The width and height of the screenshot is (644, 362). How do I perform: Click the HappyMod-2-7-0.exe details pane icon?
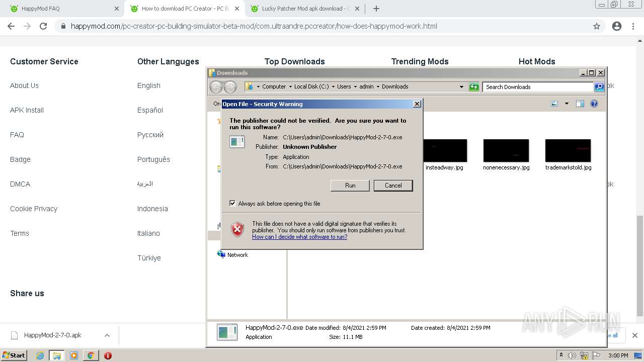(227, 332)
